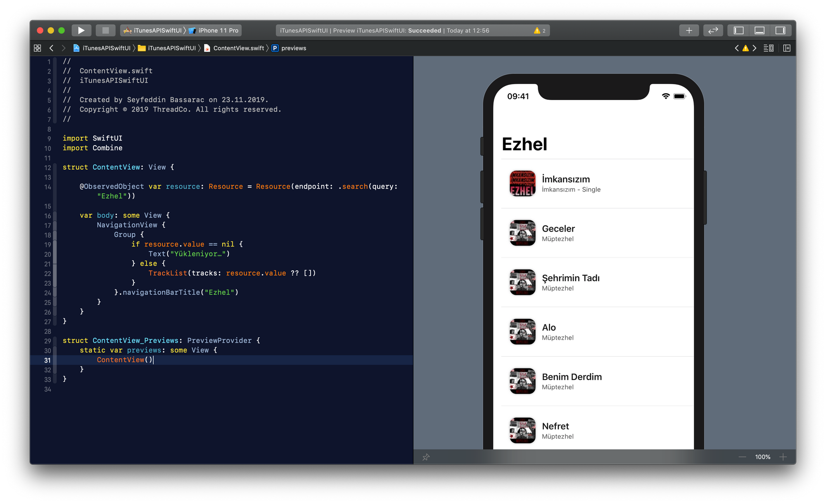Click the Run (play) button
Viewport: 826px width, 504px height.
point(81,31)
